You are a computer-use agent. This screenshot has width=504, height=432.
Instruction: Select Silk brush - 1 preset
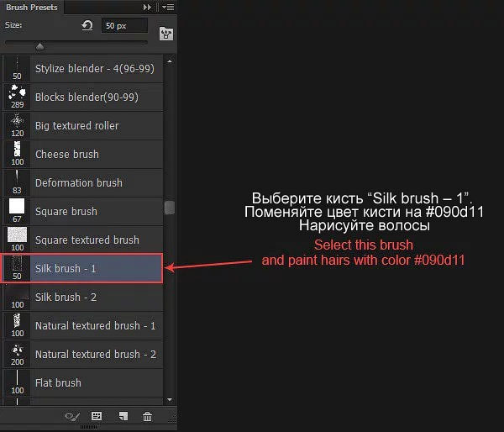81,269
